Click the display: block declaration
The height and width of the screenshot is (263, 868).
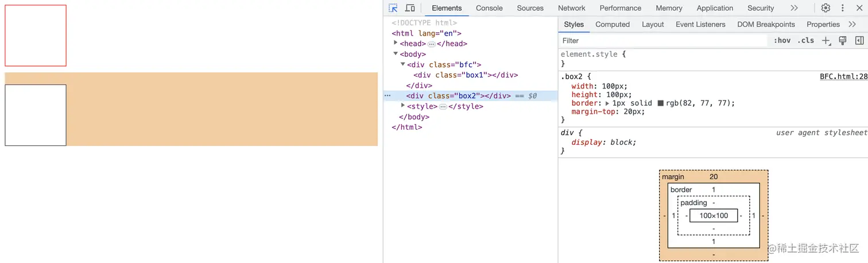pos(604,142)
